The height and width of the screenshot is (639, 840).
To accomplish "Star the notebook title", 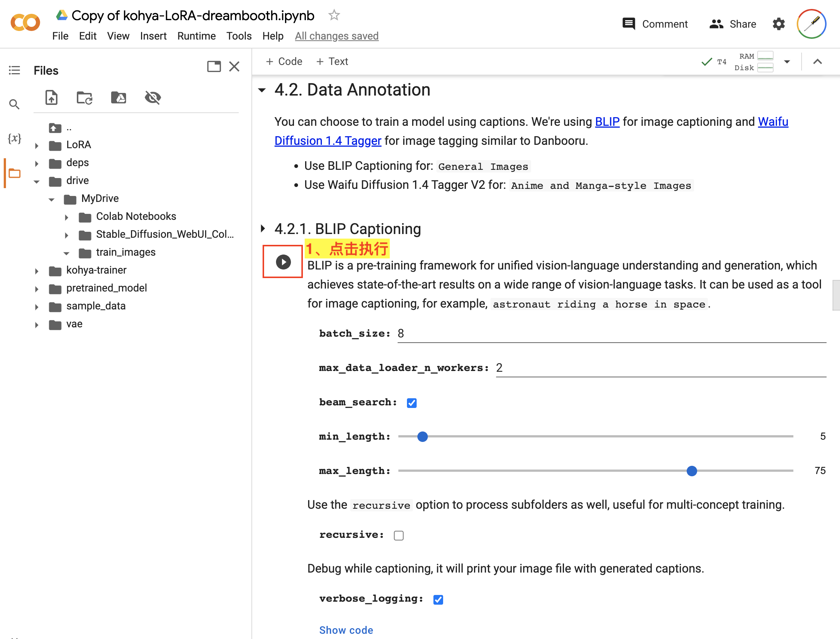I will (334, 15).
